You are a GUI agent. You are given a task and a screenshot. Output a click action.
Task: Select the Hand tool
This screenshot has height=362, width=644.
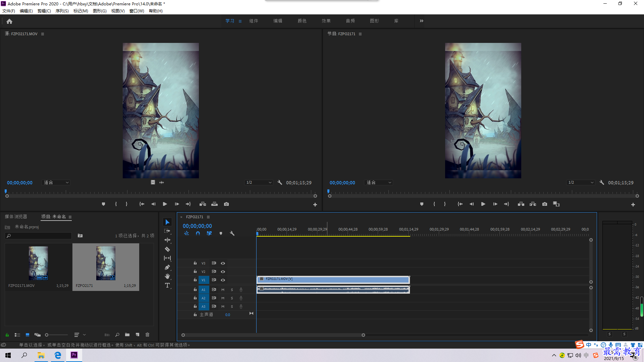click(167, 276)
